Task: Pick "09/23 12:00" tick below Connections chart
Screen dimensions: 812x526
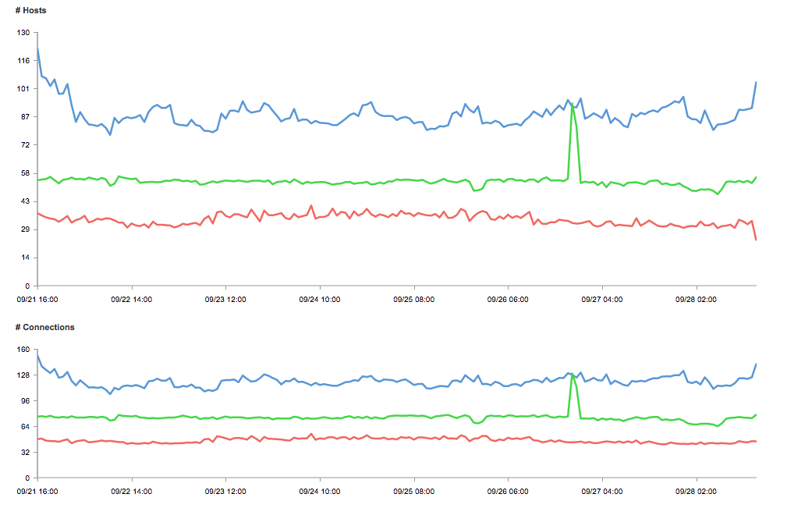Action: (x=225, y=492)
